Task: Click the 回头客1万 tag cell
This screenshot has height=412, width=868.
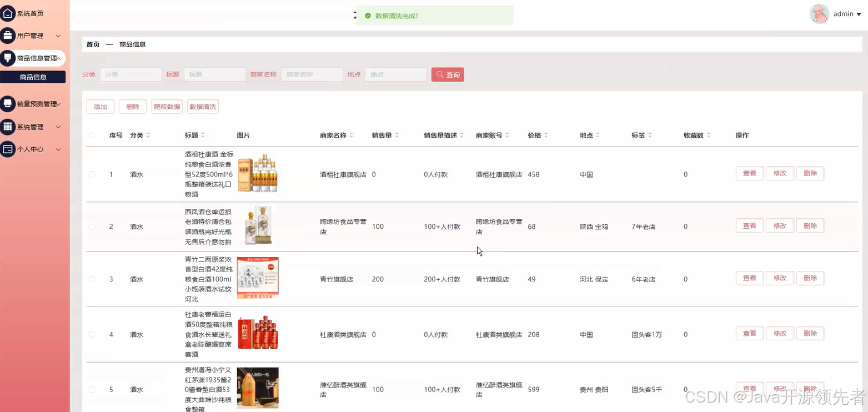Action: (646, 334)
